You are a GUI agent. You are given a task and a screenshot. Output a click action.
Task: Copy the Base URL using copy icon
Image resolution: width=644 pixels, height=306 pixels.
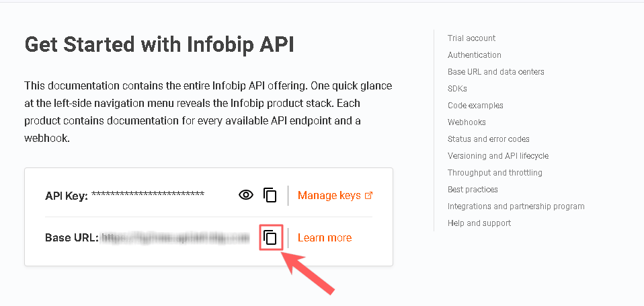pyautogui.click(x=270, y=237)
